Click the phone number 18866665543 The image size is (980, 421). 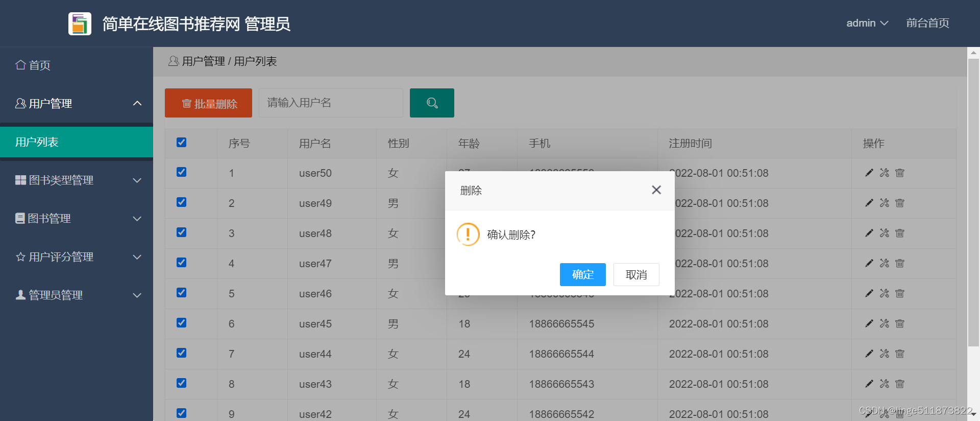561,384
